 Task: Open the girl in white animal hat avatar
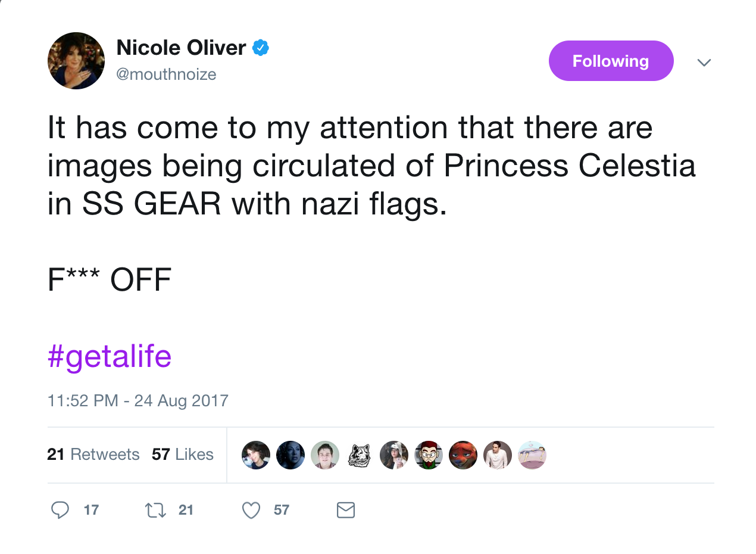pyautogui.click(x=394, y=455)
